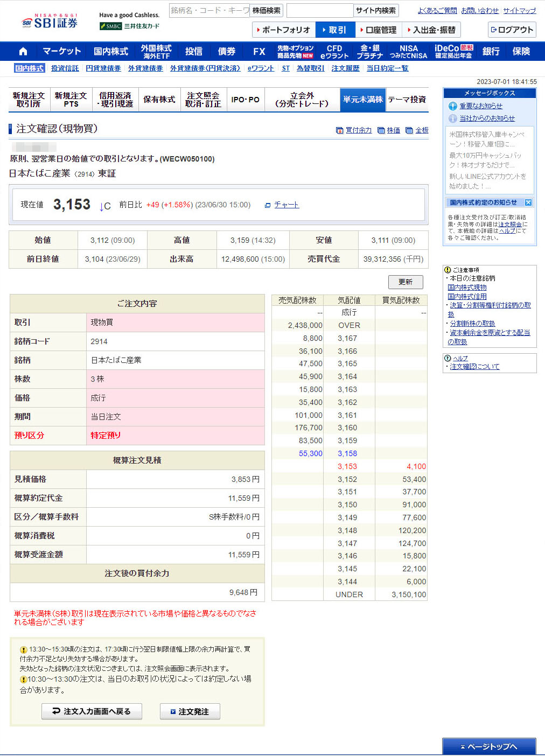This screenshot has height=756, width=545.
Task: Open the ヘルプ help link in sidebar
Action: (460, 358)
